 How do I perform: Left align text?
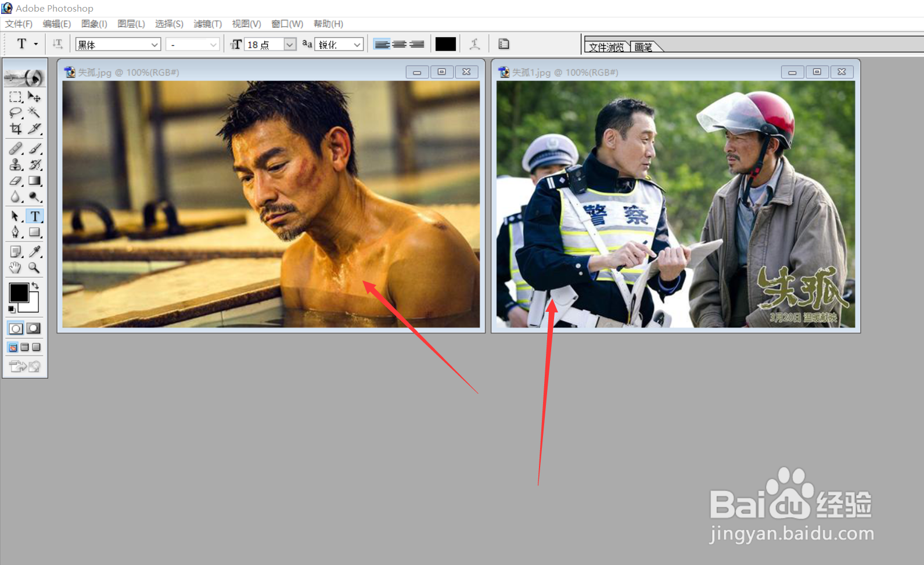pyautogui.click(x=382, y=44)
